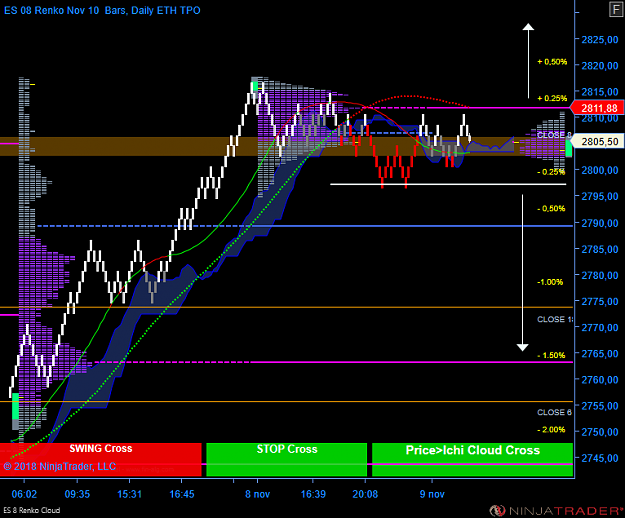Click the 16:39 time axis label
This screenshot has height=518, width=625.
coord(313,494)
